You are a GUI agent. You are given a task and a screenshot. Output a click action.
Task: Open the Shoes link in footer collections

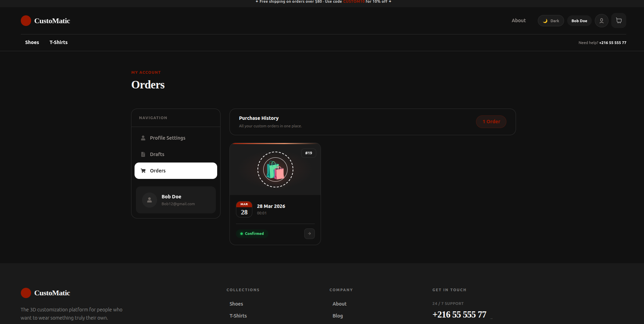(x=236, y=304)
